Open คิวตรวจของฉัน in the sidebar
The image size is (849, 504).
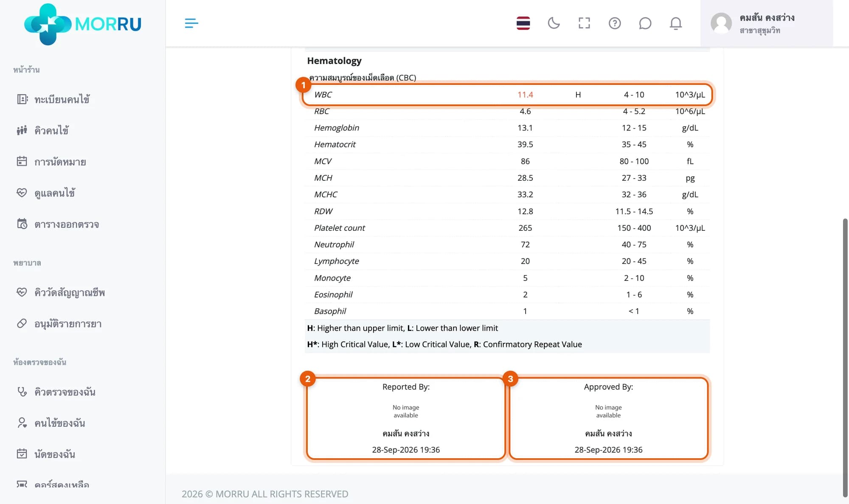(65, 392)
